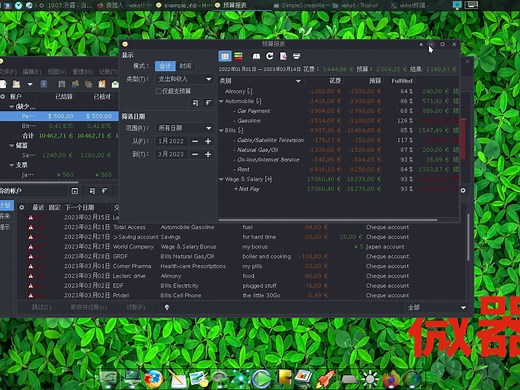Click collapse-all icon below 仅超支预算 checkbox

pyautogui.click(x=208, y=103)
